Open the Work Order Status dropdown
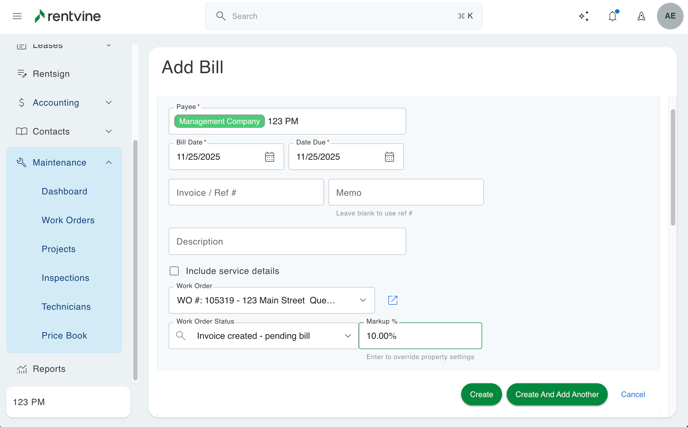 [x=347, y=336]
